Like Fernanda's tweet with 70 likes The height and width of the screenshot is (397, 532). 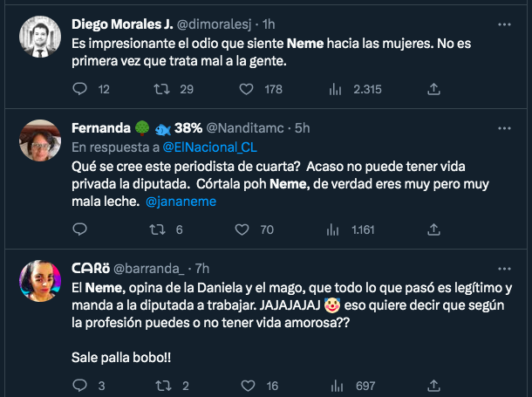coord(244,230)
